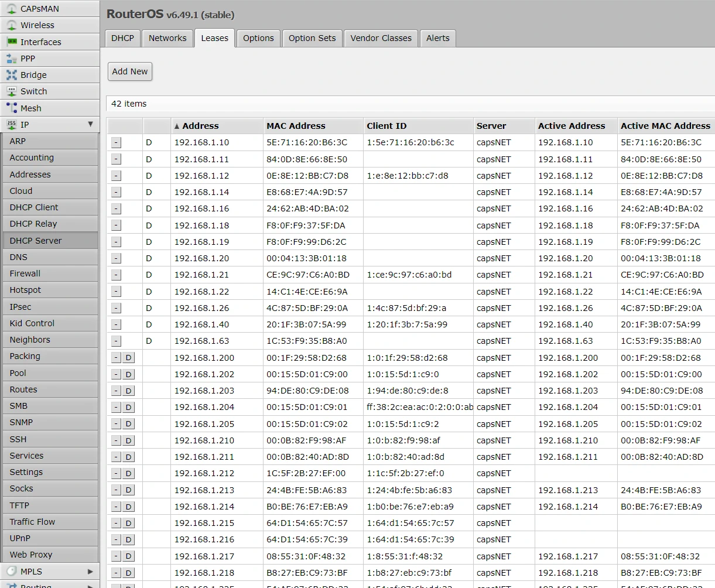This screenshot has width=715, height=588.
Task: Select the Bridge icon in sidebar
Action: point(11,75)
